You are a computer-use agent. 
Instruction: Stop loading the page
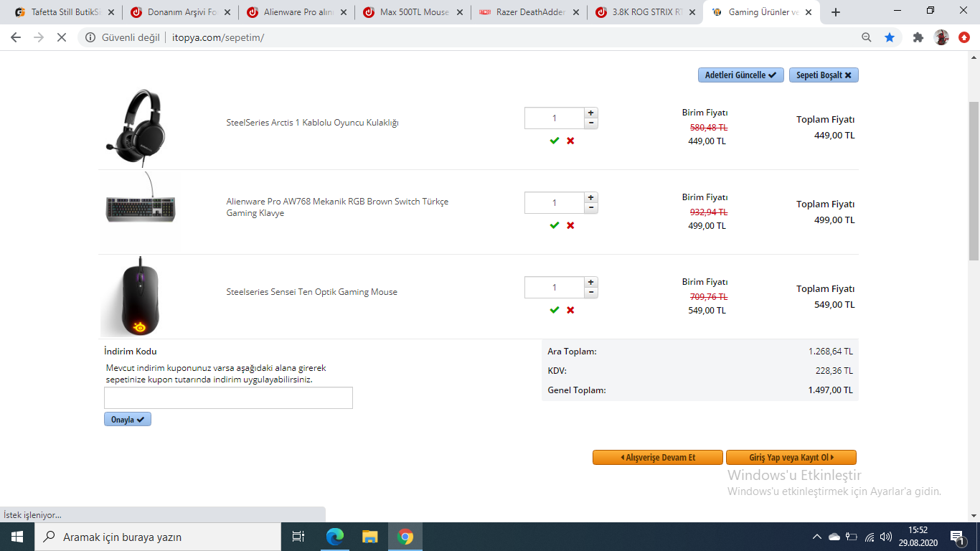pyautogui.click(x=62, y=37)
